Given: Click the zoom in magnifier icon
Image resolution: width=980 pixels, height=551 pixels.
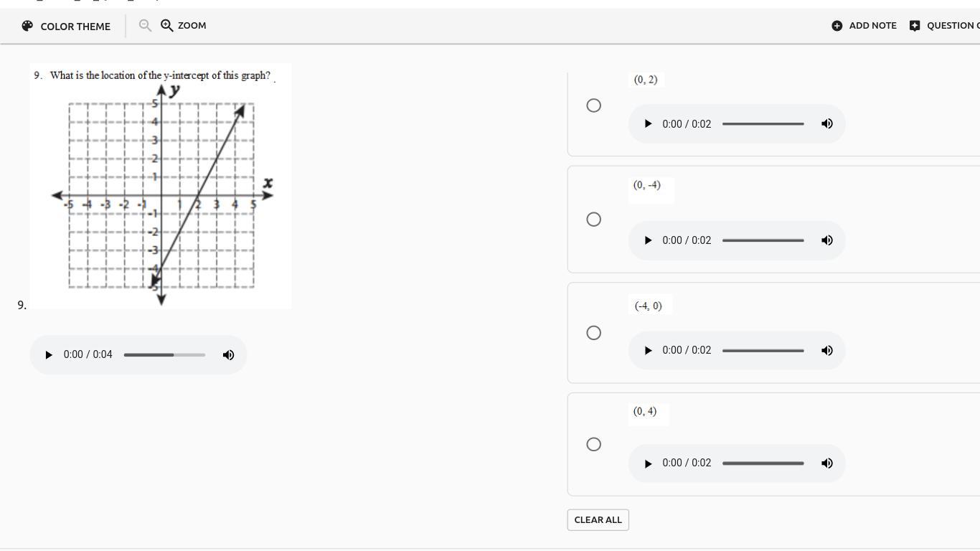Looking at the screenshot, I should [167, 26].
